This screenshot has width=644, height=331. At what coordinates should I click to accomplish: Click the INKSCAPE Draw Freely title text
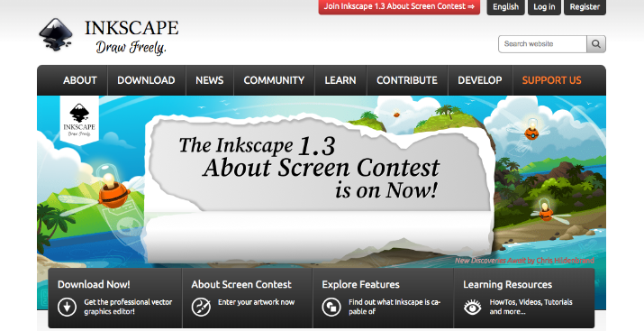132,37
